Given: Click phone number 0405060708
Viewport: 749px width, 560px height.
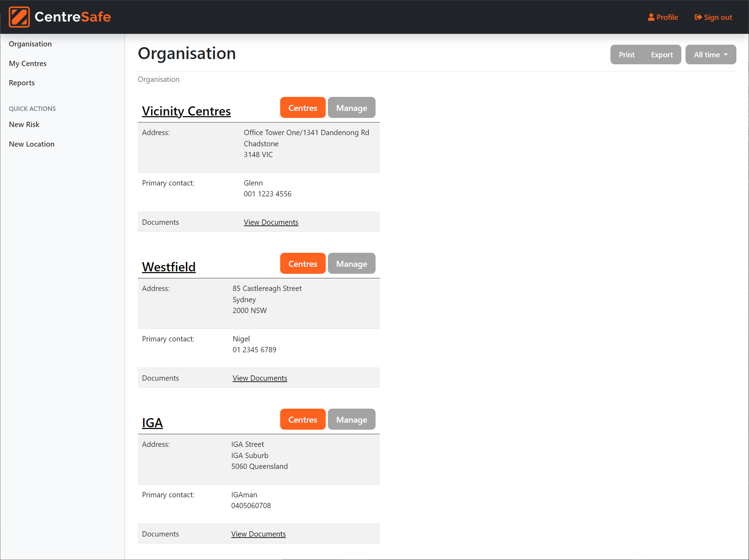Looking at the screenshot, I should coord(251,505).
